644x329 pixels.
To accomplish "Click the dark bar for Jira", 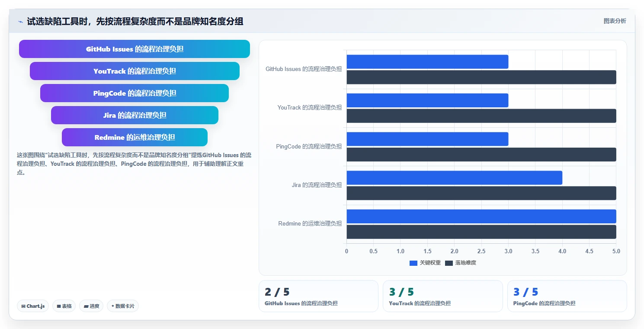I will (481, 193).
